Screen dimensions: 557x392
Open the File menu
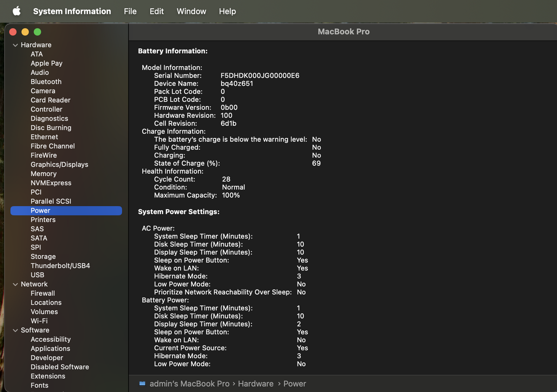click(x=130, y=11)
